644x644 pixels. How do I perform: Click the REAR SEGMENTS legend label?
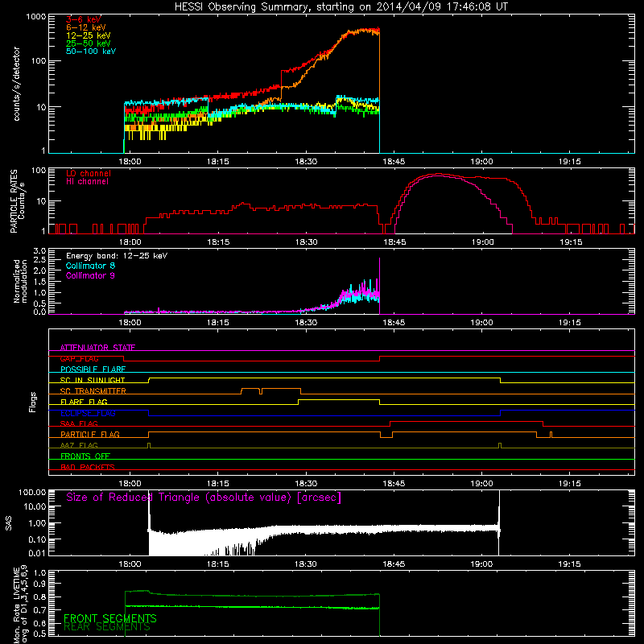coord(107,627)
